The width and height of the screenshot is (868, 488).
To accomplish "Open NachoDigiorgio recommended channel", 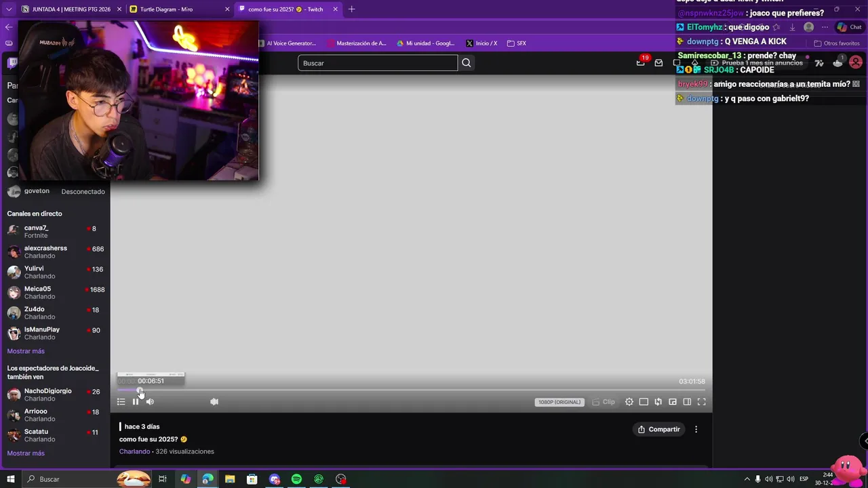I will click(x=56, y=394).
